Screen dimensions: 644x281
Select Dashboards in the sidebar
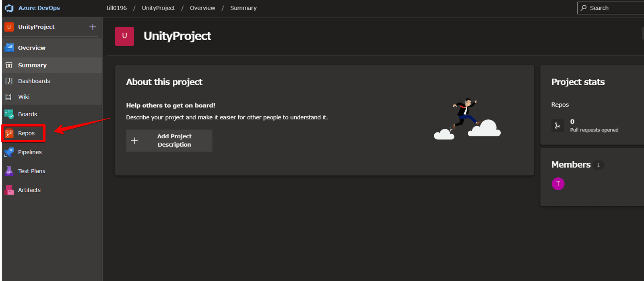34,81
